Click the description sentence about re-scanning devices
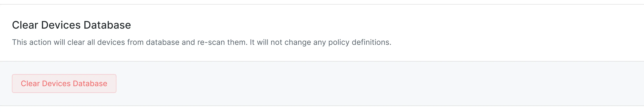 [x=201, y=42]
